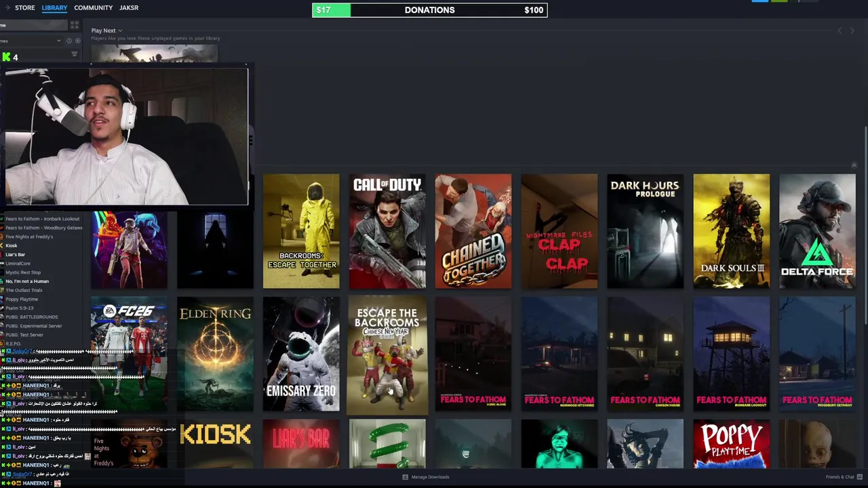Screen dimensions: 868x488
Task: Go to previous Play Next games arrow
Action: [x=840, y=30]
